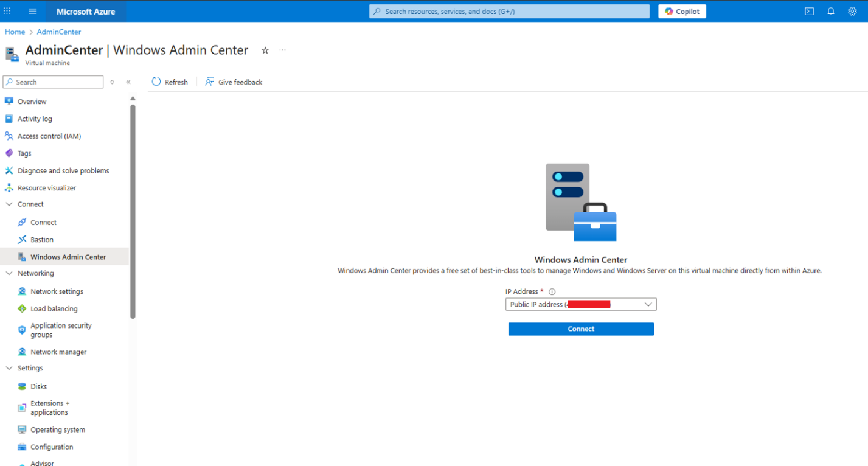The width and height of the screenshot is (868, 466).
Task: Click the IP Address info icon
Action: (x=552, y=292)
